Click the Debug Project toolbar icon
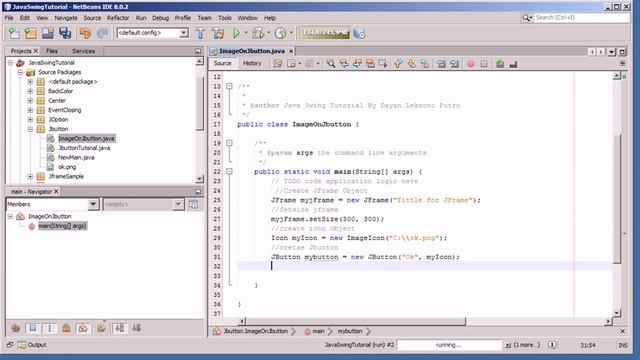The width and height of the screenshot is (640, 360). pyautogui.click(x=258, y=33)
